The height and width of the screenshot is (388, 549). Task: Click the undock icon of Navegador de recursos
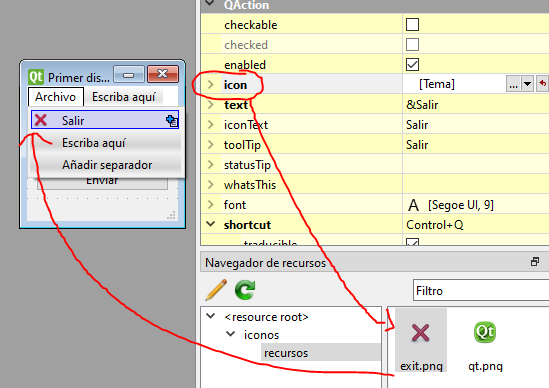(535, 262)
